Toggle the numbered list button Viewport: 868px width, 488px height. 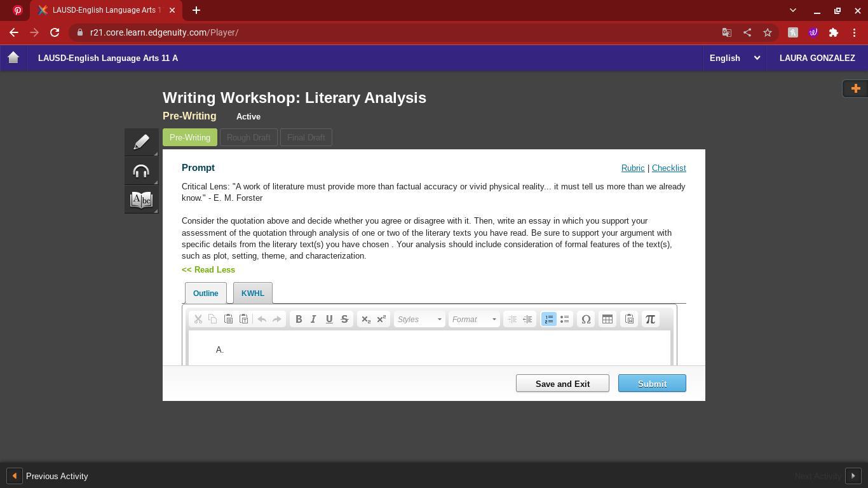pos(549,319)
